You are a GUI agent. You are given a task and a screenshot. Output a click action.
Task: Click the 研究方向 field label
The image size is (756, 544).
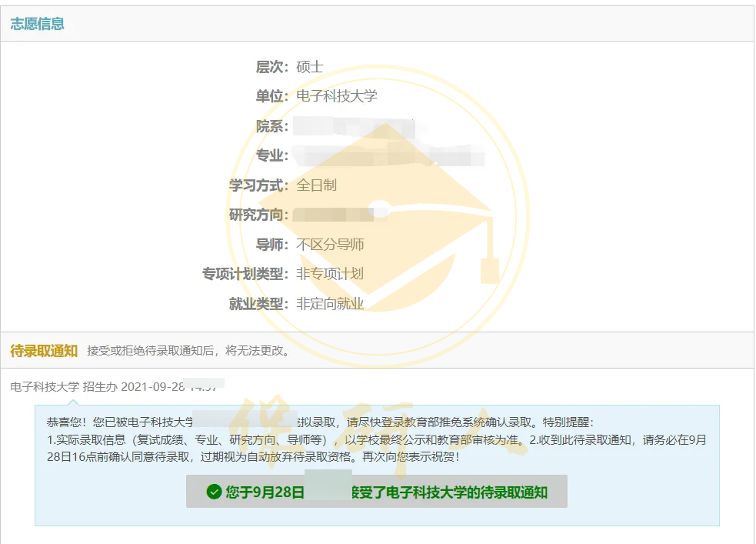point(258,215)
